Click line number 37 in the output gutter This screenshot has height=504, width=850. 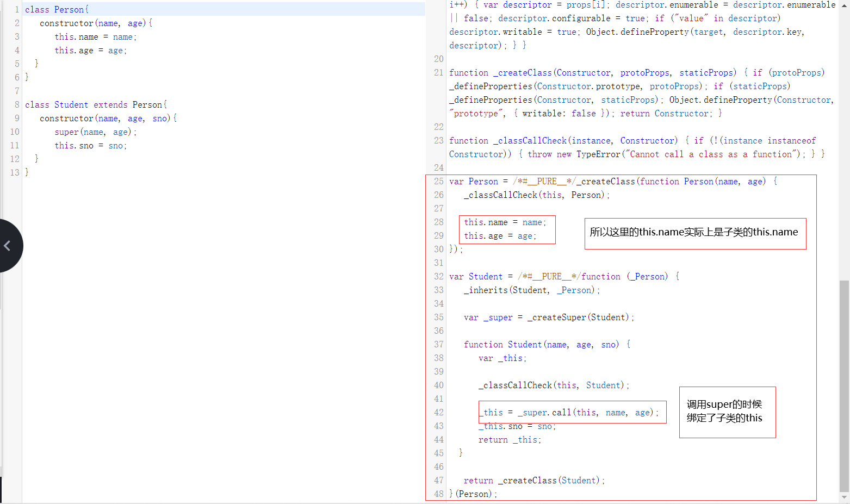point(439,344)
